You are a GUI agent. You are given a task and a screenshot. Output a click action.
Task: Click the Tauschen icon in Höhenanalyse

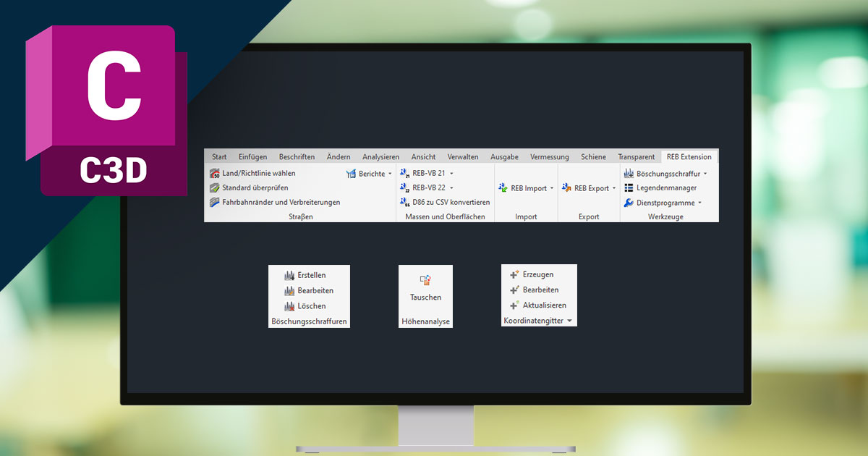(425, 280)
